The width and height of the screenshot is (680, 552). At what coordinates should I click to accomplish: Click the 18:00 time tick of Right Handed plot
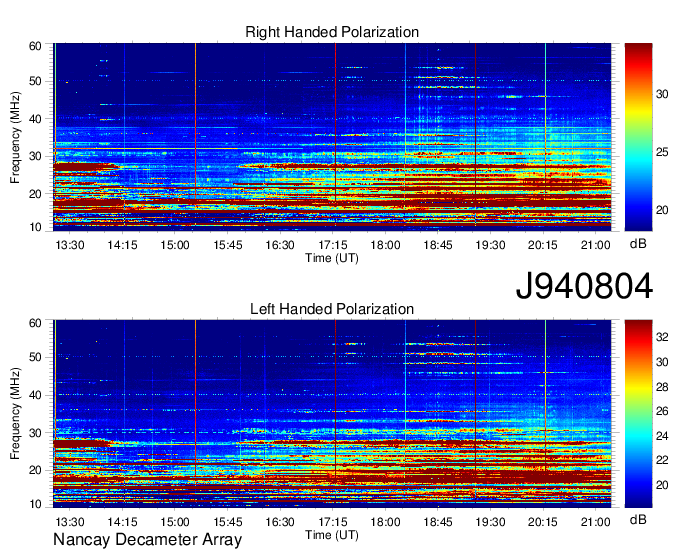click(385, 245)
